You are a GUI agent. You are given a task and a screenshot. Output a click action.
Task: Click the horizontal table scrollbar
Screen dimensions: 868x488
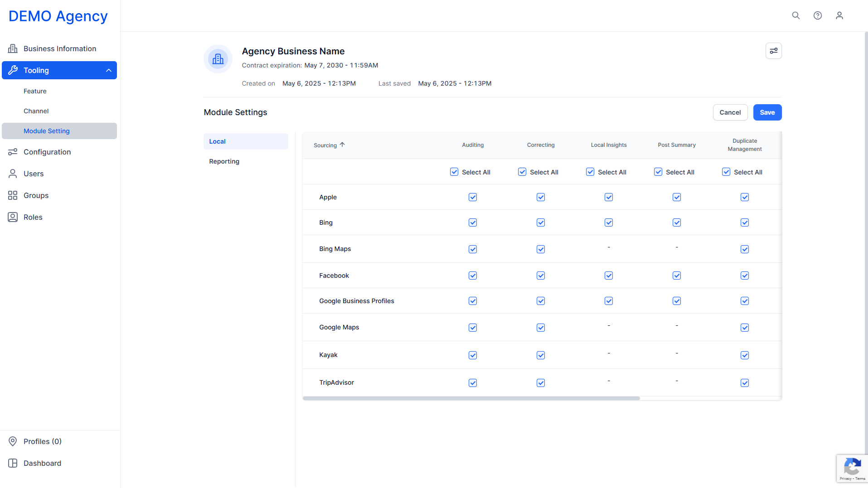coord(471,398)
